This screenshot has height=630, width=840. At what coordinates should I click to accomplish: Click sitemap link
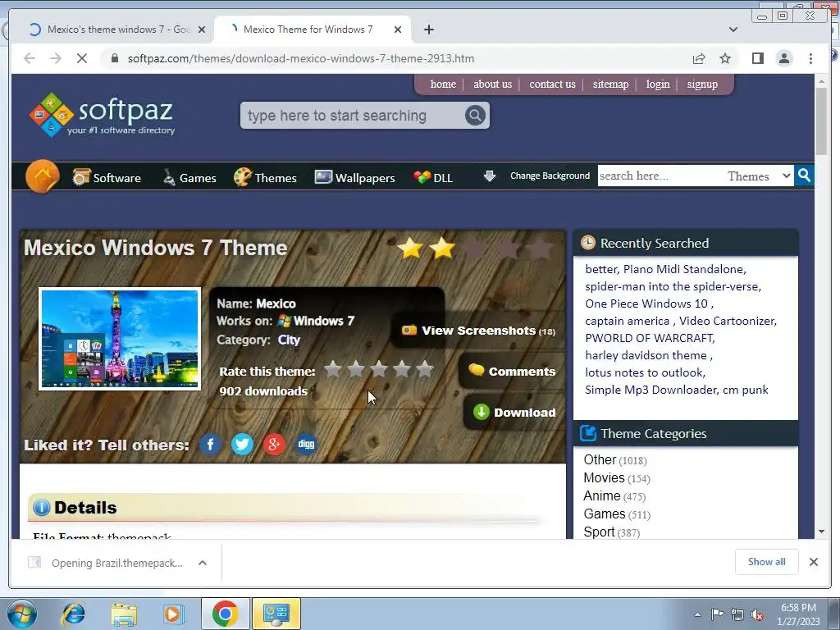click(610, 84)
